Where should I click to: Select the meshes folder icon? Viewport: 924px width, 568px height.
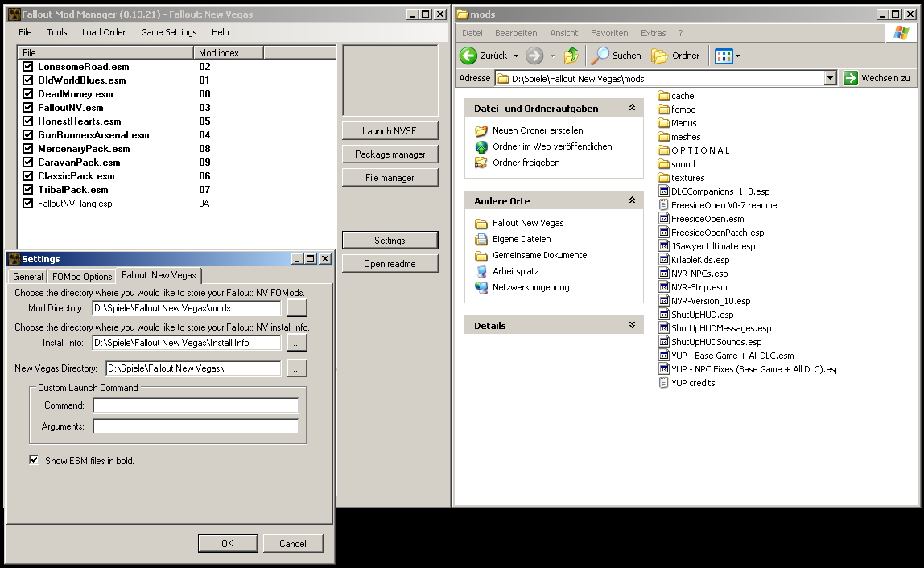coord(664,136)
